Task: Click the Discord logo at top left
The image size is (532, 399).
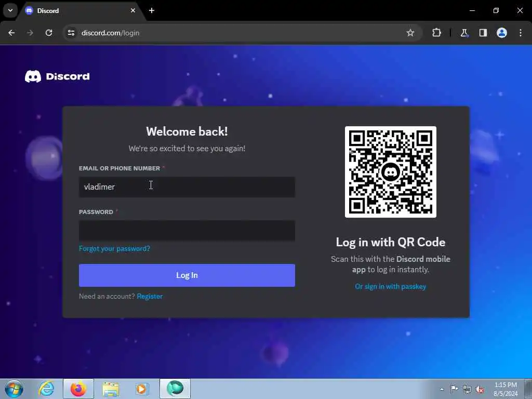Action: click(x=57, y=76)
